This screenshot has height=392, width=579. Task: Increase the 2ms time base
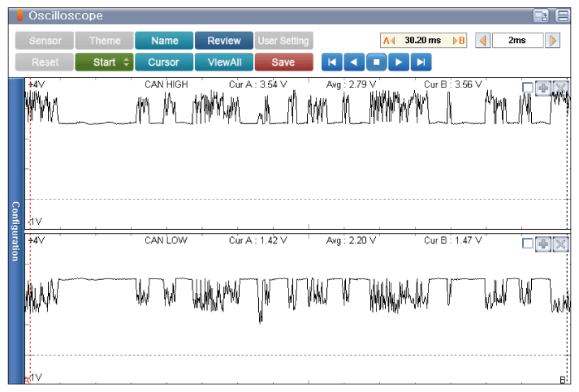coord(553,41)
